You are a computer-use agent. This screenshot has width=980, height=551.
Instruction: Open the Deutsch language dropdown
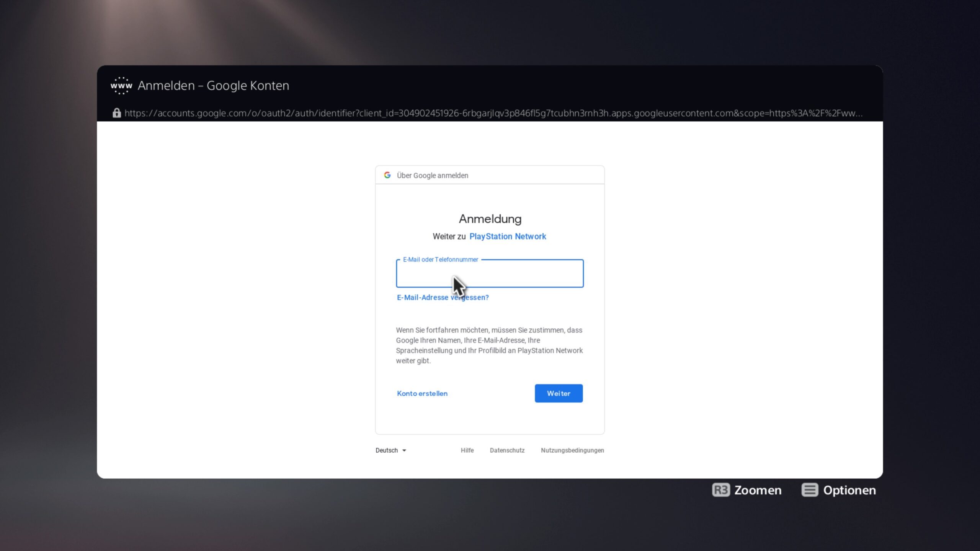tap(391, 450)
